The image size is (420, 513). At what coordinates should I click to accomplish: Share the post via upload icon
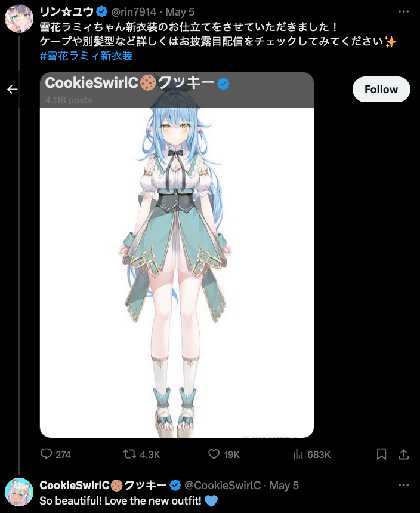pos(404,454)
